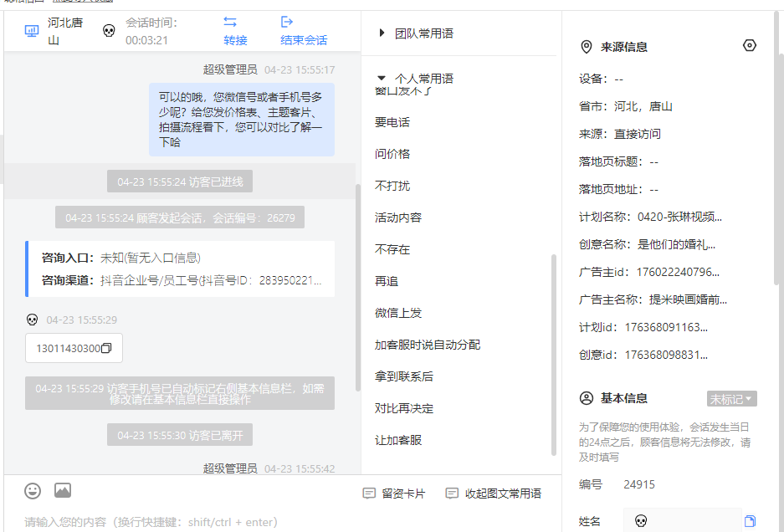Screen dimensions: 784x532
Task: Click the 姓名 input field
Action: pyautogui.click(x=682, y=521)
